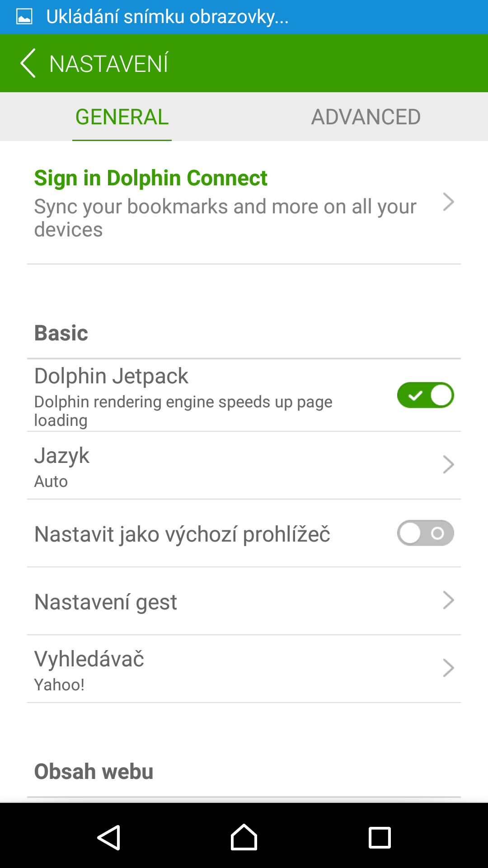This screenshot has height=868, width=488.
Task: Tap the NASTAVENÍ title in header
Action: tap(109, 63)
